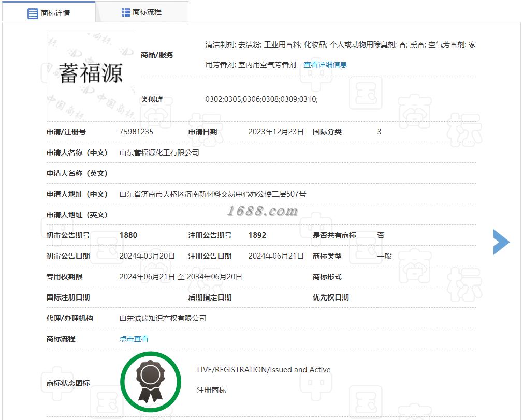
Task: Select similar group codes 0302;0305;0306…
Action: click(x=261, y=99)
